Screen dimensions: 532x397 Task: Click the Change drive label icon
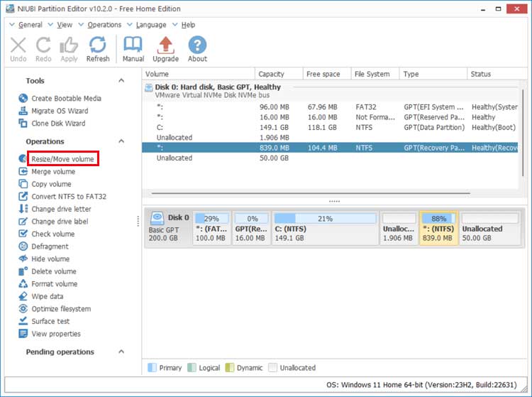point(23,222)
